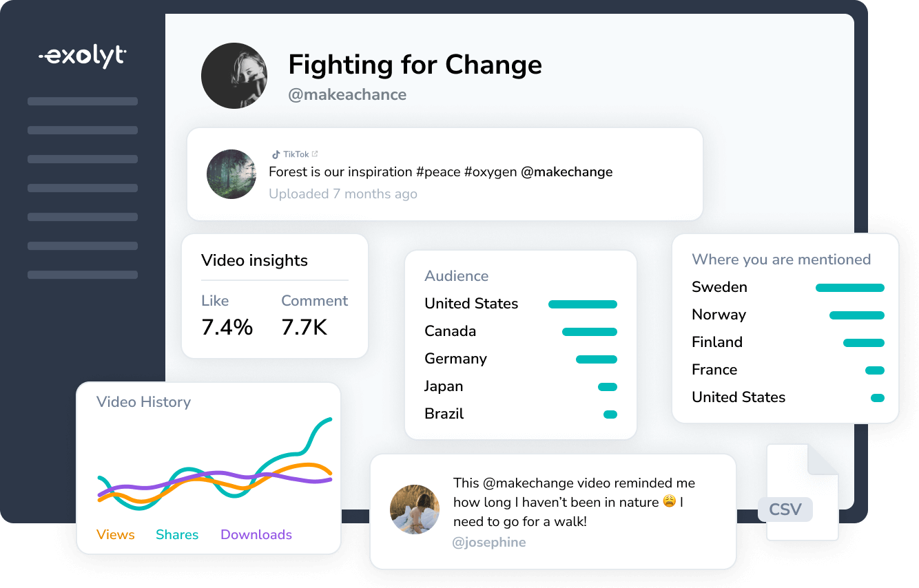Open the forest video thumbnail

tap(231, 174)
